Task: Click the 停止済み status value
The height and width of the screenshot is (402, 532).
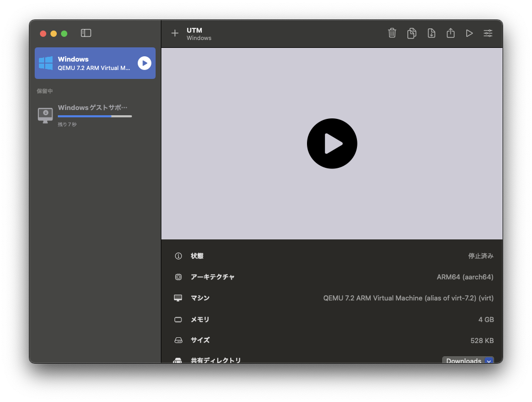Action: tap(481, 256)
